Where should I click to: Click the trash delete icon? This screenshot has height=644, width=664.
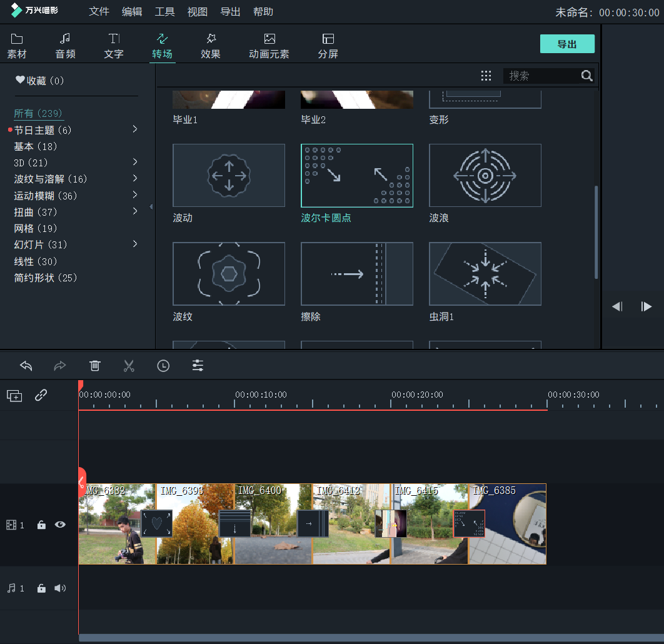pyautogui.click(x=94, y=366)
